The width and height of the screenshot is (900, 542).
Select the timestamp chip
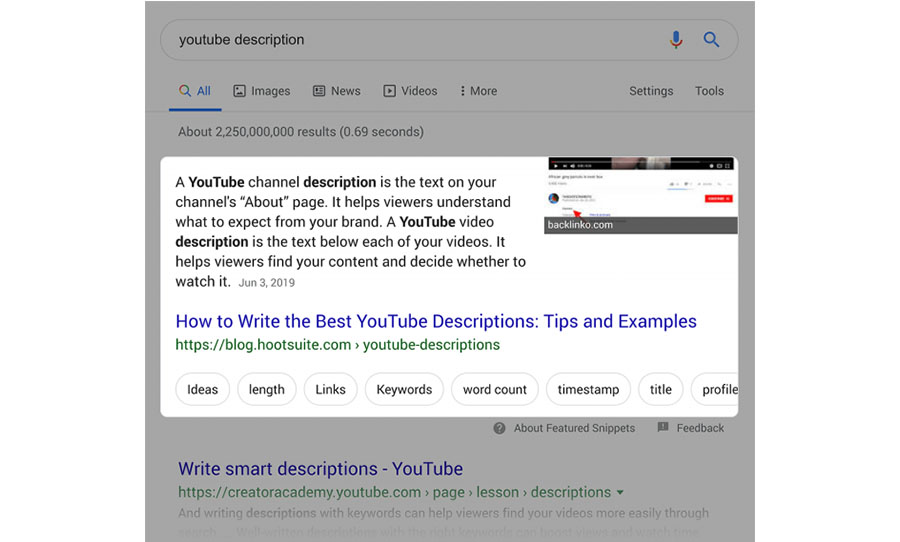588,389
